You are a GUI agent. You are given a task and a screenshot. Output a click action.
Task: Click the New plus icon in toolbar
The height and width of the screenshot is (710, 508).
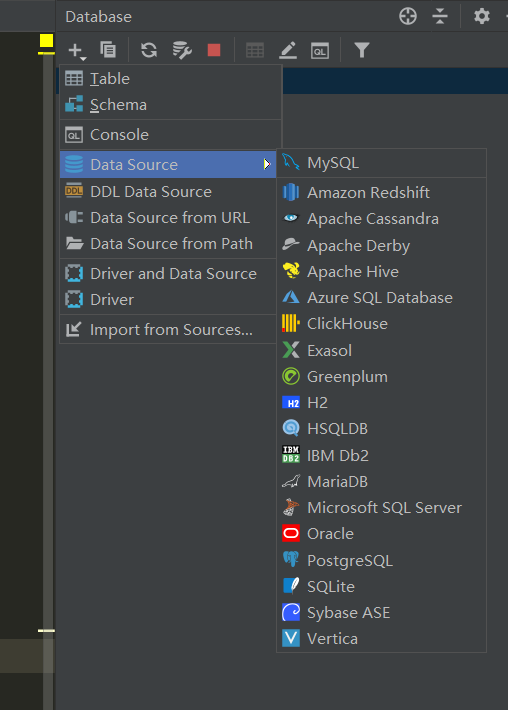77,50
